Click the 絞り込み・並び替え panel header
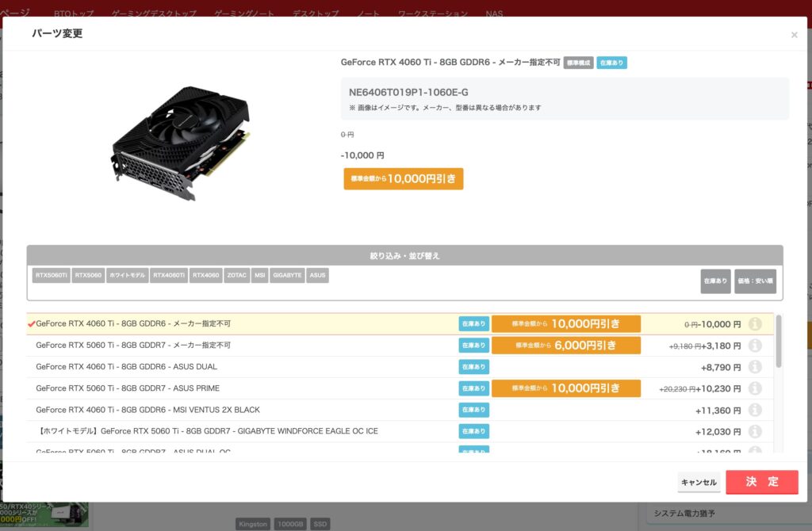The image size is (812, 531). [x=404, y=256]
